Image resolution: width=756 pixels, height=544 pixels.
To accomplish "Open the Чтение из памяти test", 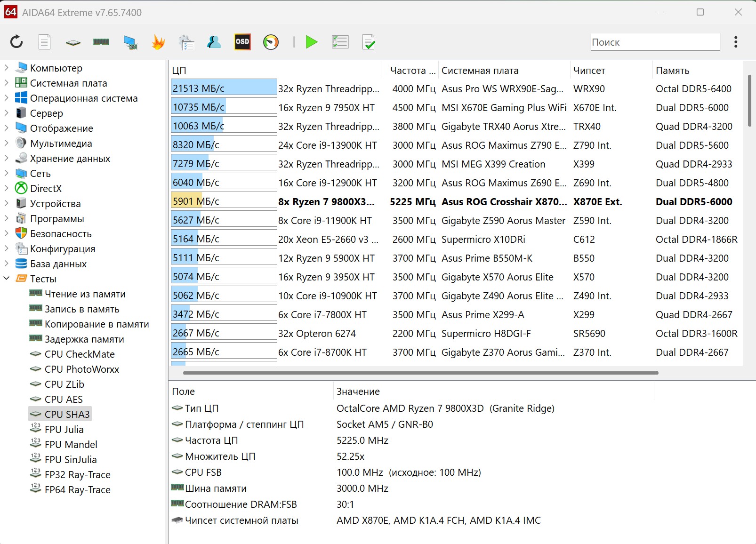I will pos(78,294).
